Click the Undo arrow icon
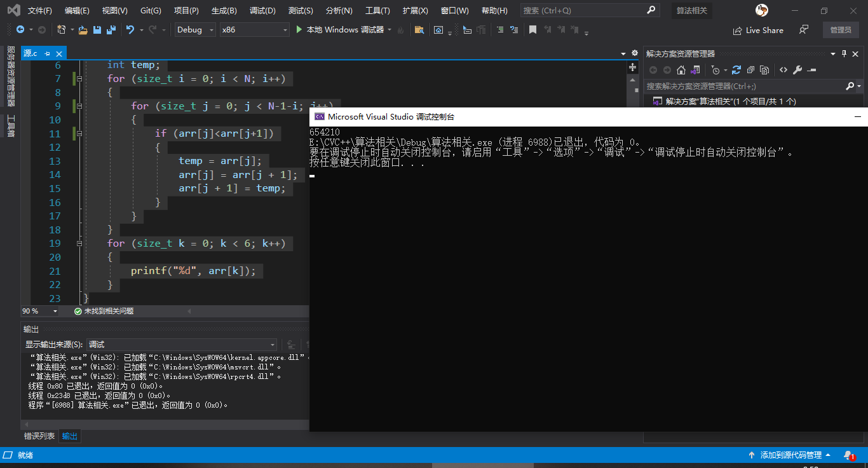 click(130, 30)
